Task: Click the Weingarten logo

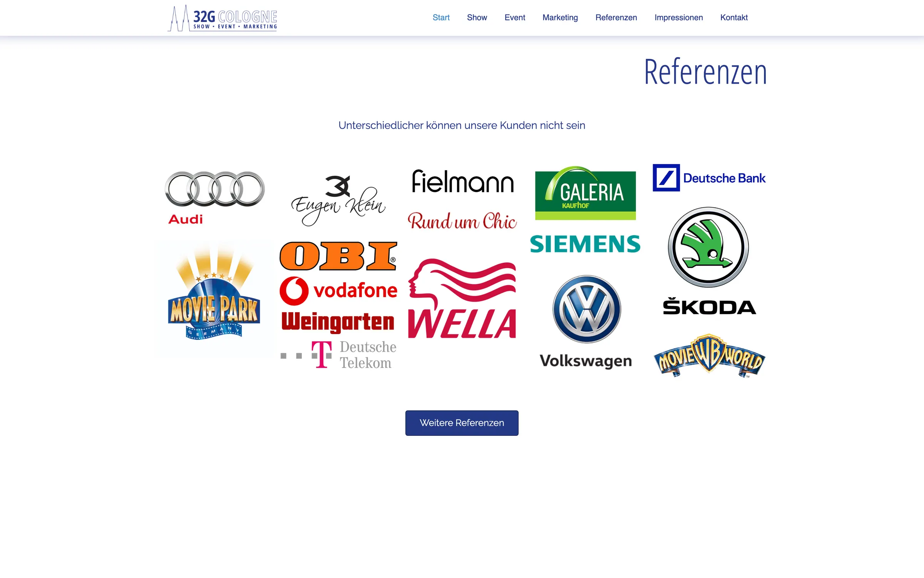Action: coord(338,322)
